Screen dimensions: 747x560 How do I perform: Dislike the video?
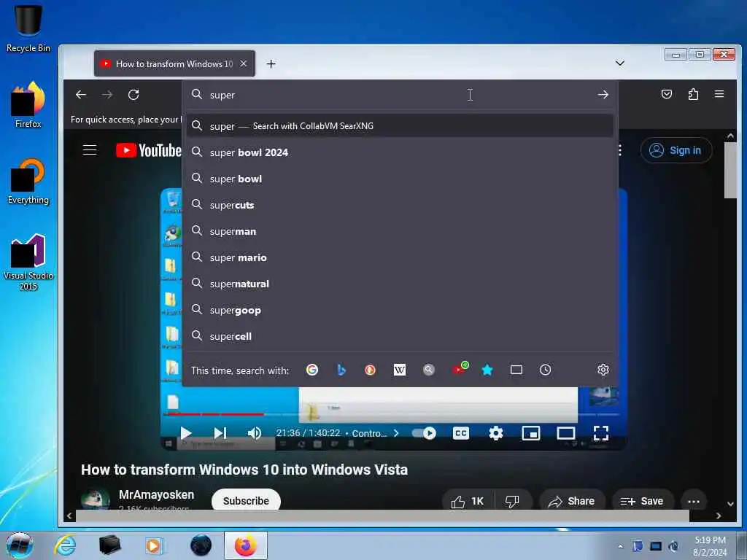pyautogui.click(x=512, y=501)
